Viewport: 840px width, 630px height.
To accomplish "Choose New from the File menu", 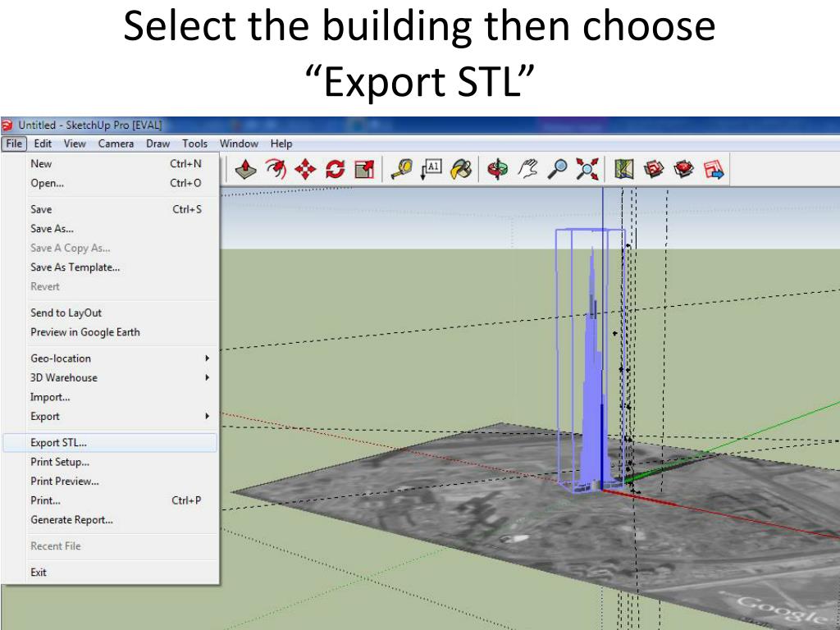I will point(110,164).
